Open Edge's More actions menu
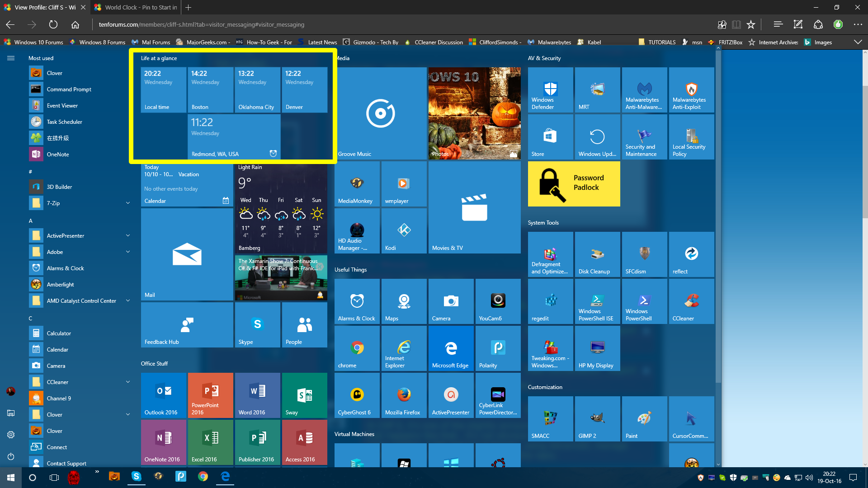 [858, 24]
